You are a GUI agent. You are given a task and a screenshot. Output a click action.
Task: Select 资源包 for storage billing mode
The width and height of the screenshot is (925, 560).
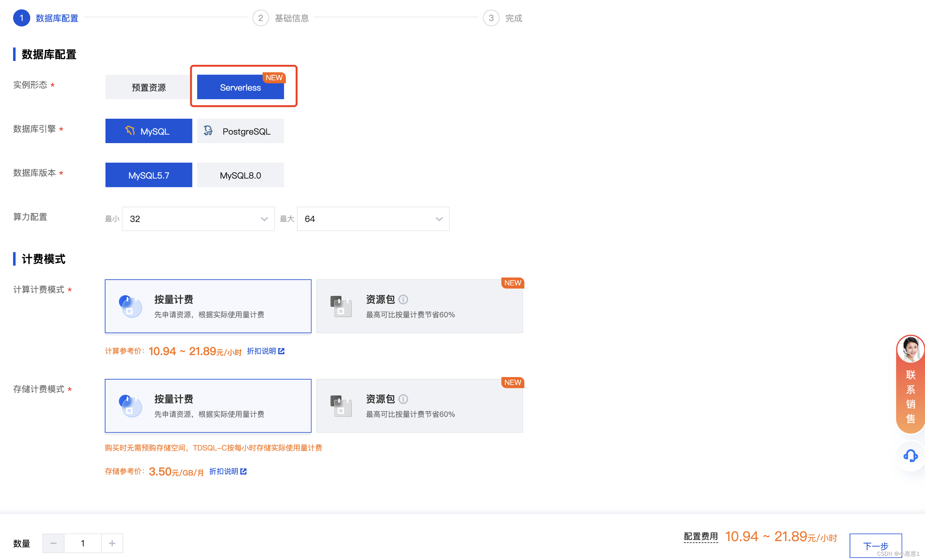[x=420, y=406]
